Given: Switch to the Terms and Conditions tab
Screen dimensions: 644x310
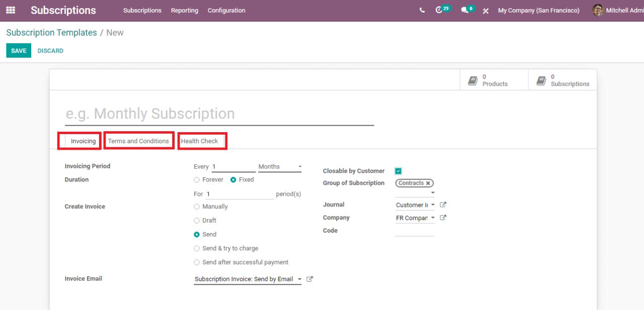Looking at the screenshot, I should (x=138, y=141).
